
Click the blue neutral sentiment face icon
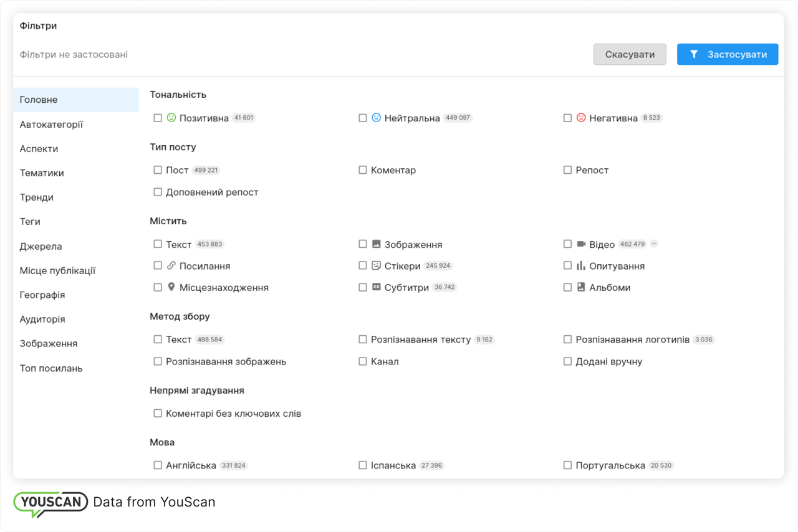pos(376,118)
